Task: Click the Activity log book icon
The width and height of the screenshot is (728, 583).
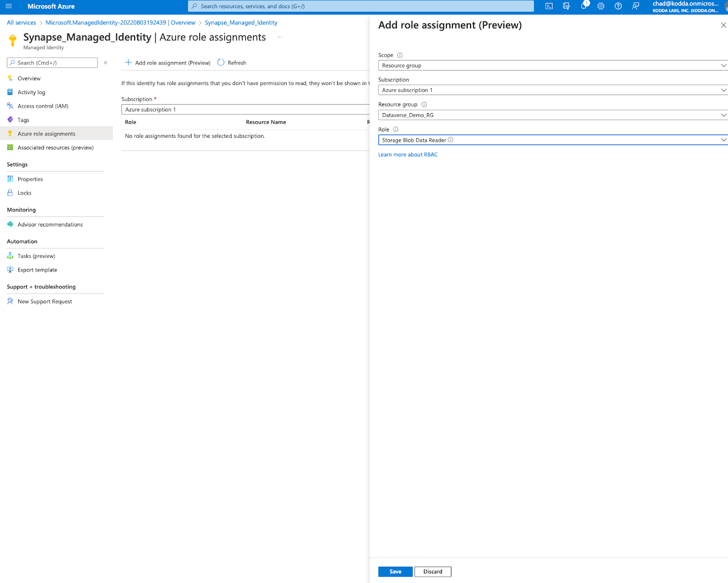Action: [x=10, y=92]
